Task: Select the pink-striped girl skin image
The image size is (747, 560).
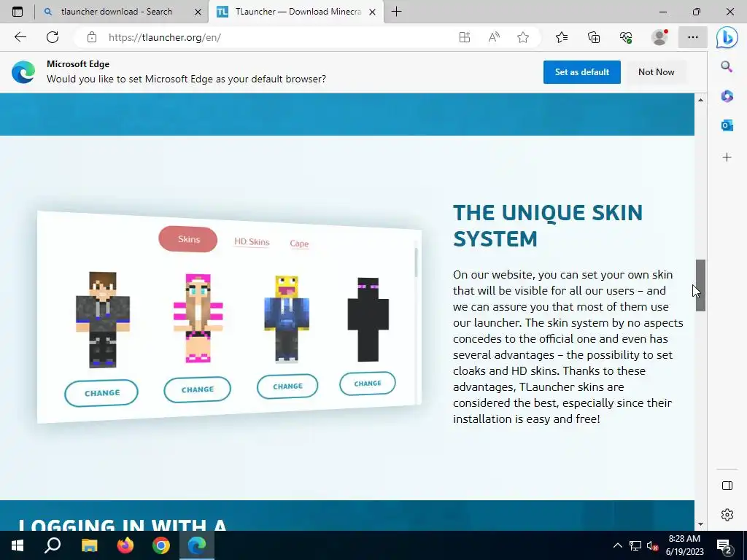Action: [198, 318]
